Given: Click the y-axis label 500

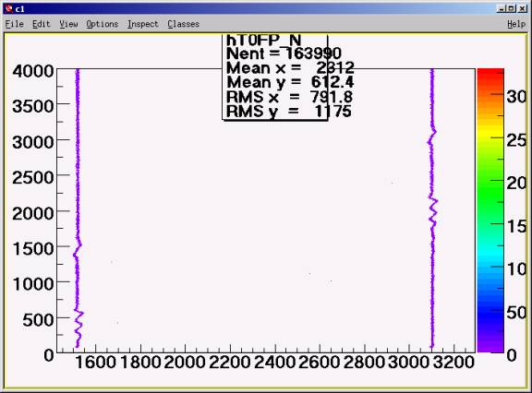Looking at the screenshot, I should [x=38, y=319].
